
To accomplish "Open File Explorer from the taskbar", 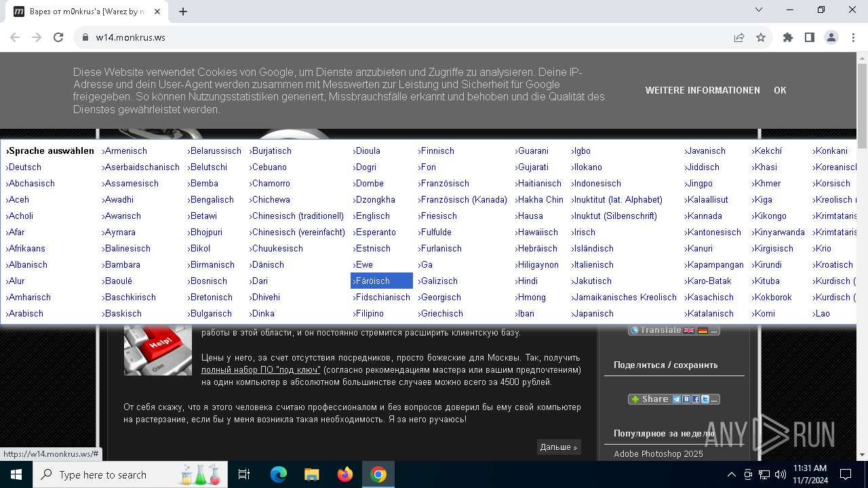I will point(312,474).
